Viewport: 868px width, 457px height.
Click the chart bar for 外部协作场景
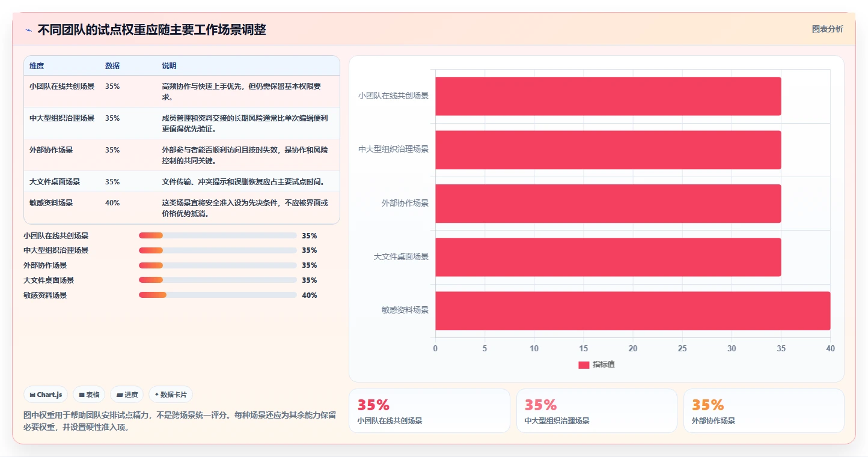click(x=608, y=204)
